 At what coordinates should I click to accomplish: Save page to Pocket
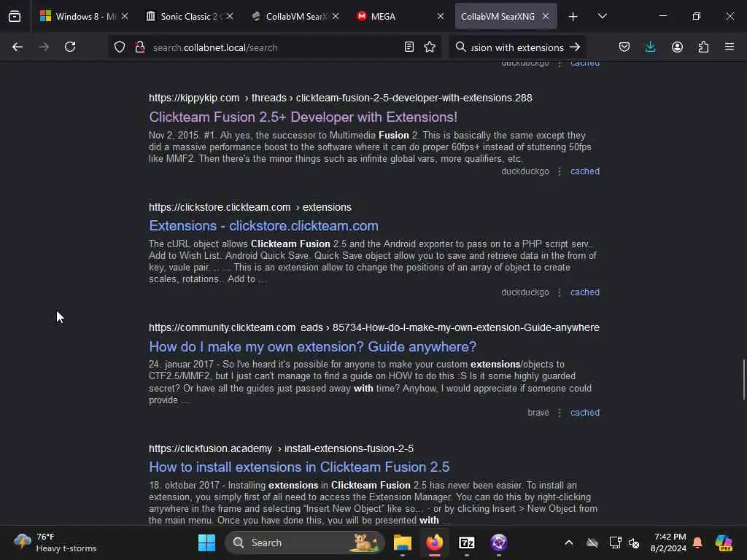click(624, 47)
